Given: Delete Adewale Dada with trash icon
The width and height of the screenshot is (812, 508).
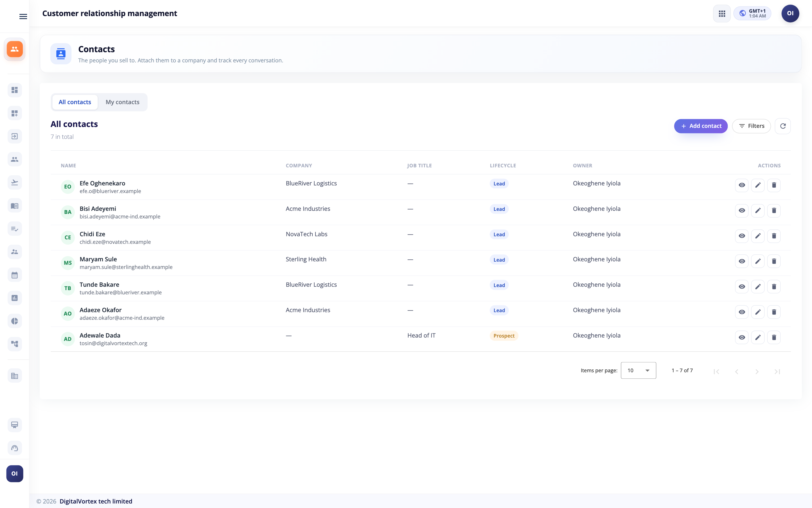Looking at the screenshot, I should 774,337.
